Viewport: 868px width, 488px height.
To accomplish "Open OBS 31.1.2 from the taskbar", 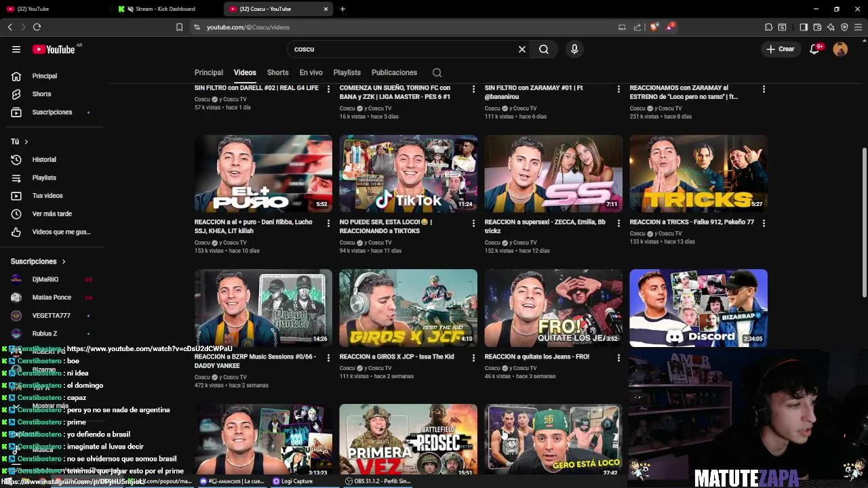I will pyautogui.click(x=377, y=481).
